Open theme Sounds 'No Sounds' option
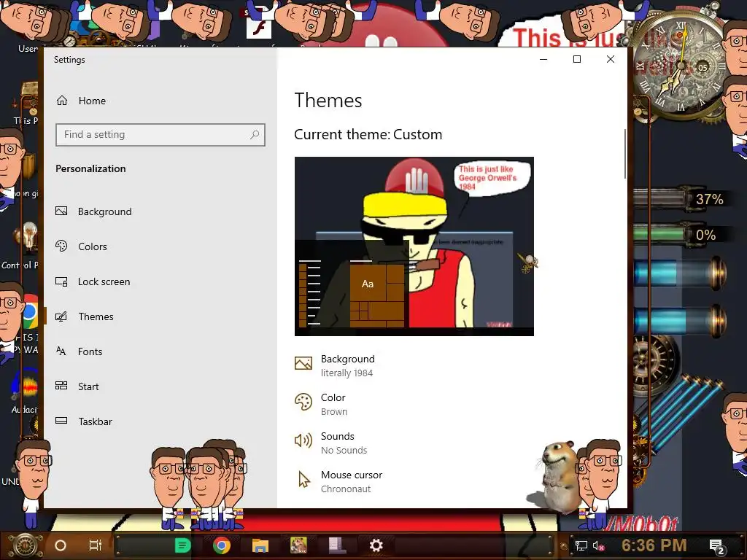 (x=330, y=443)
